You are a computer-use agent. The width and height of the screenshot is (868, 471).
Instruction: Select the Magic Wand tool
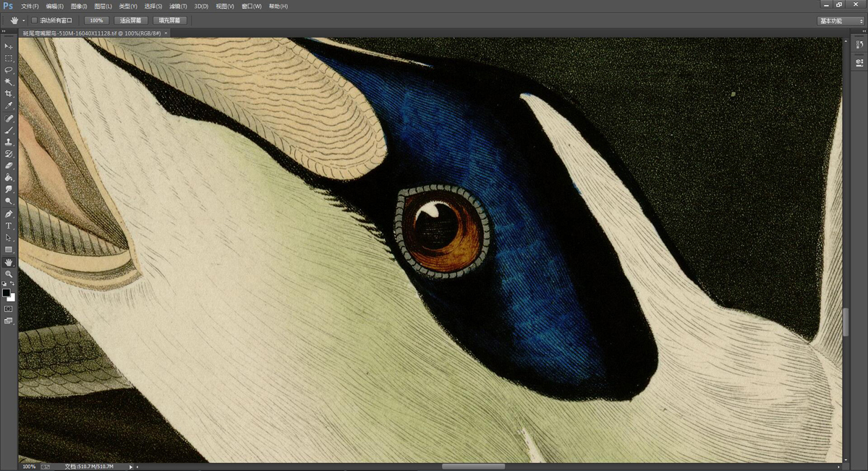[x=9, y=82]
